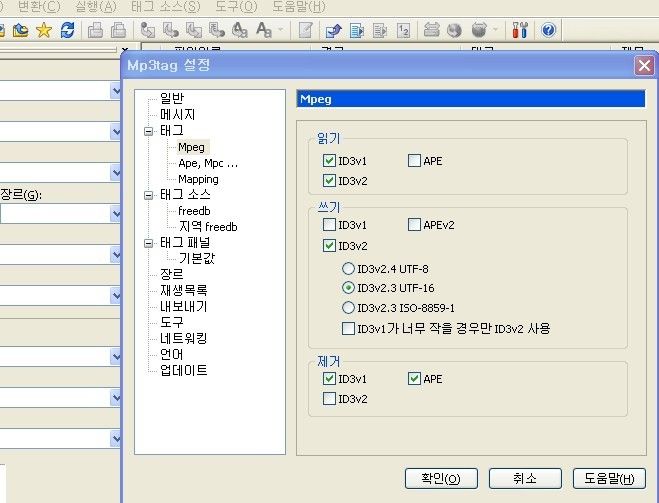Select ID3v2.3 UTF-16 radio button
Viewport: 659px width, 503px height.
(348, 288)
